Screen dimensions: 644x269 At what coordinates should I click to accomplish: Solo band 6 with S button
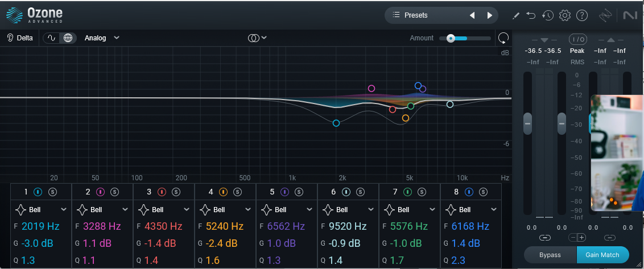click(x=360, y=192)
